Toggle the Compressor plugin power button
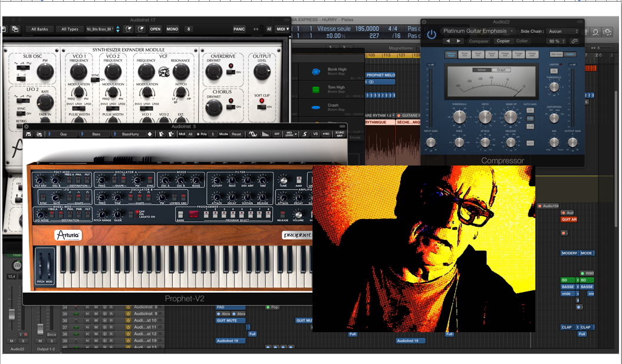This screenshot has height=364, width=622. pos(431,35)
